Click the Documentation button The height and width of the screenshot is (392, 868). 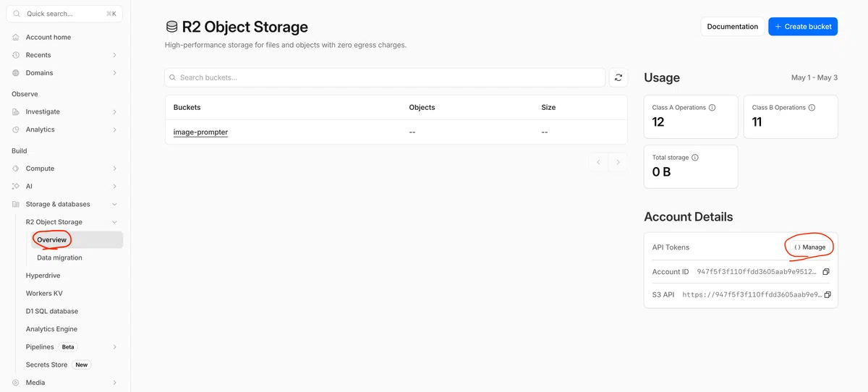[x=732, y=27]
